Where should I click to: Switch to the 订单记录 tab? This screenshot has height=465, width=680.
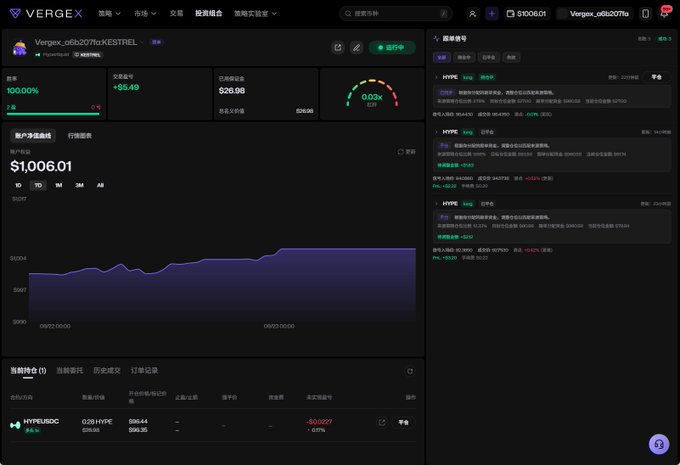click(x=144, y=370)
